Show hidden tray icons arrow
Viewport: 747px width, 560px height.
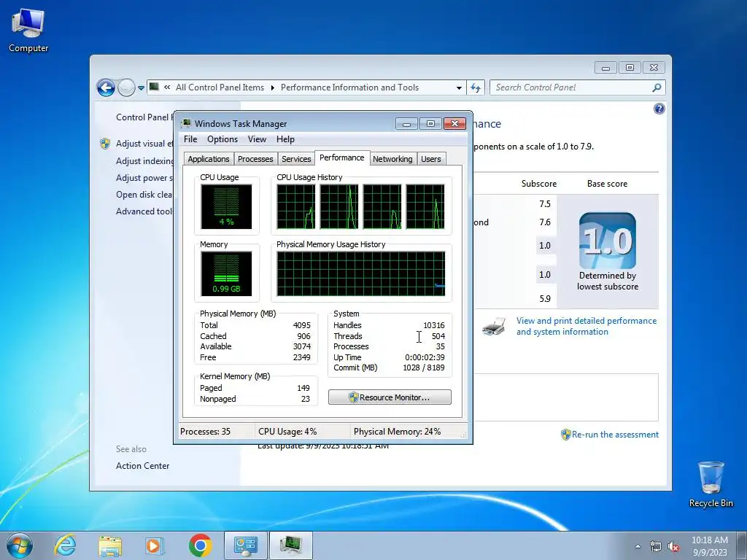tap(638, 547)
